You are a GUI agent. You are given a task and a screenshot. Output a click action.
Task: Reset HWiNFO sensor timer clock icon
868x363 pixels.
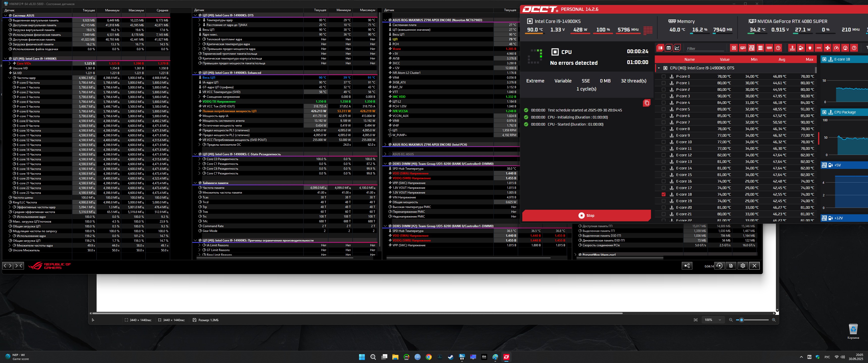point(719,266)
